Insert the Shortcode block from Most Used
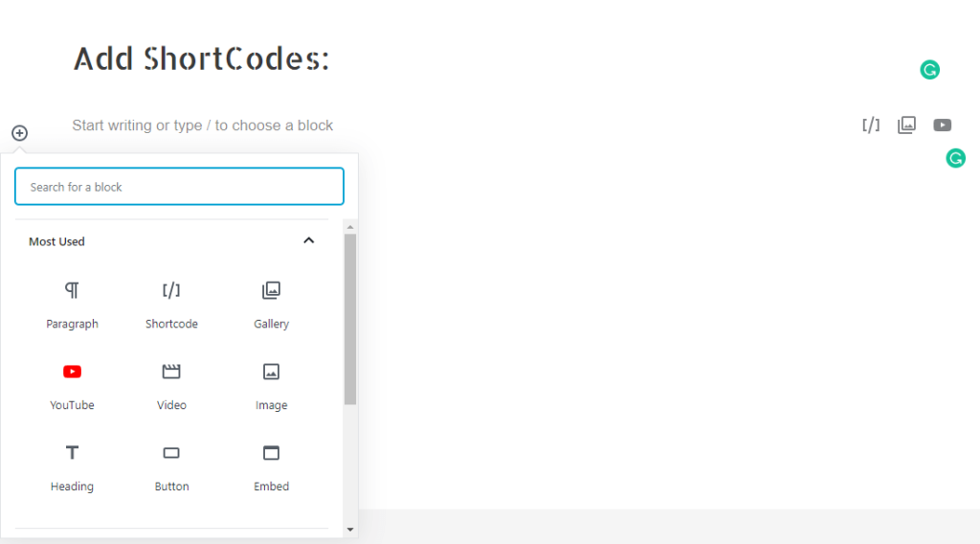Image resolution: width=980 pixels, height=544 pixels. click(x=171, y=306)
